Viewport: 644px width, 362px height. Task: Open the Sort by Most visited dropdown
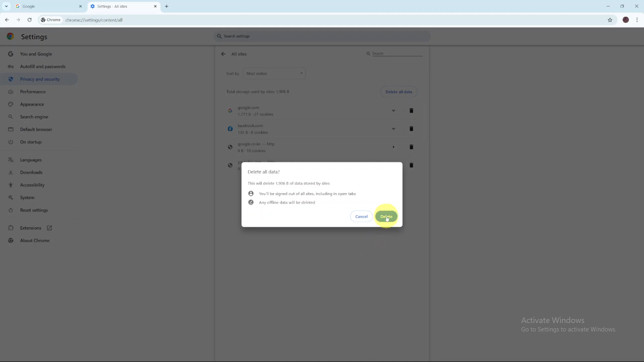(x=274, y=74)
